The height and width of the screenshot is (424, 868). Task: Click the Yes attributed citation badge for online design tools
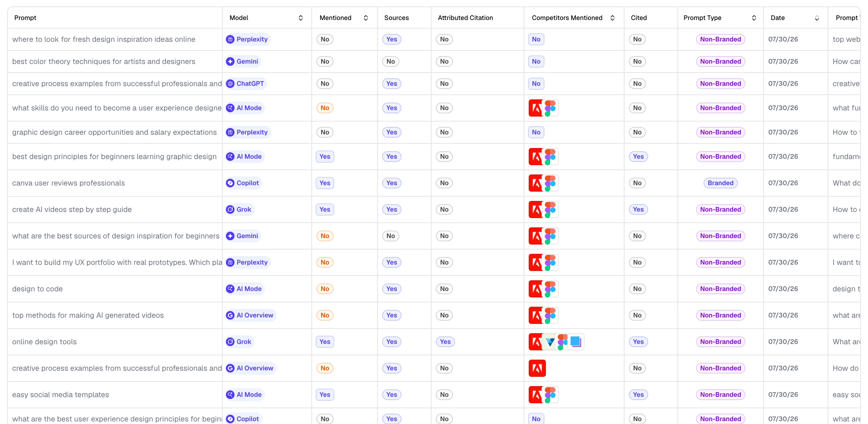point(445,342)
